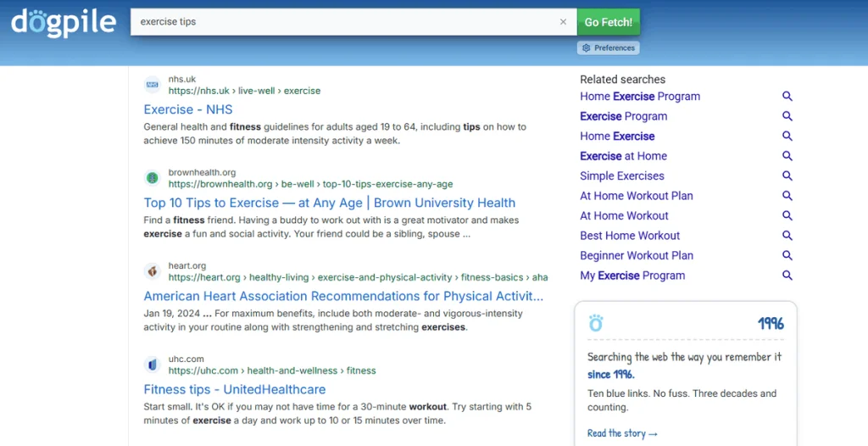Screen dimensions: 868x446
Task: Click magnifier icon beside 'At Home Workout'
Action: tap(787, 216)
